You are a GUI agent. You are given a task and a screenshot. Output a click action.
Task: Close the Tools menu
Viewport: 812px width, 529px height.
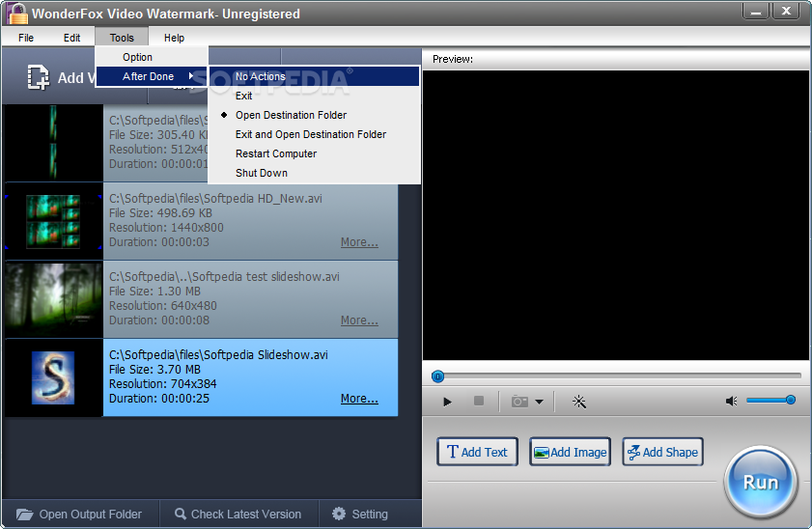point(122,38)
